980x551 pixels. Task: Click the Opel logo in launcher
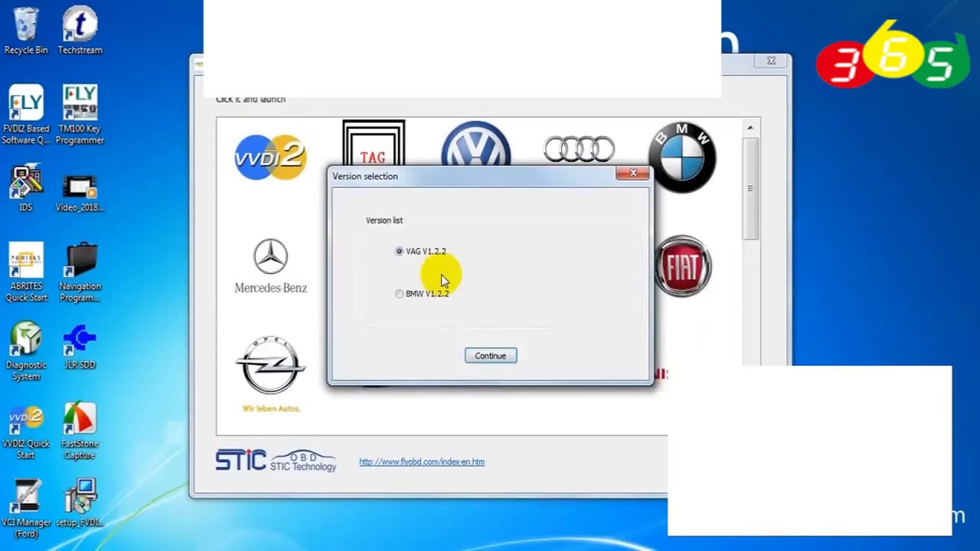[x=271, y=374]
